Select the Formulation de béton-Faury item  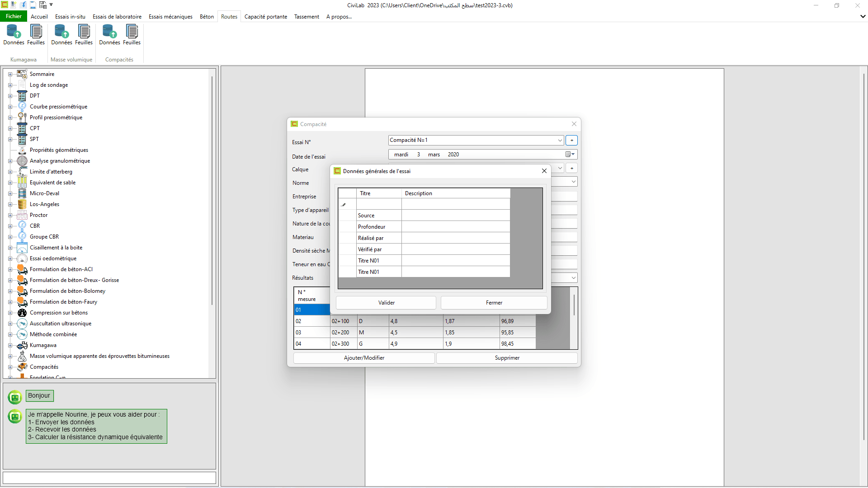pos(63,302)
